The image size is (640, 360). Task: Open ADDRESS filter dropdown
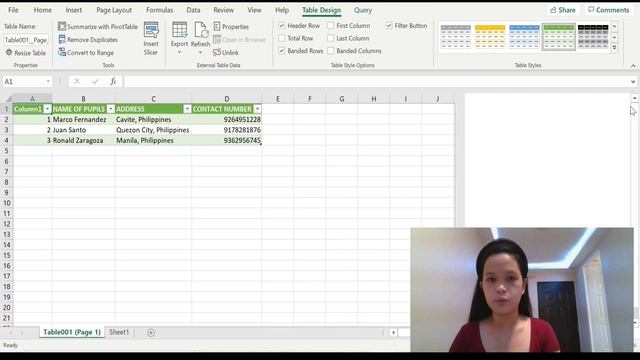(187, 109)
